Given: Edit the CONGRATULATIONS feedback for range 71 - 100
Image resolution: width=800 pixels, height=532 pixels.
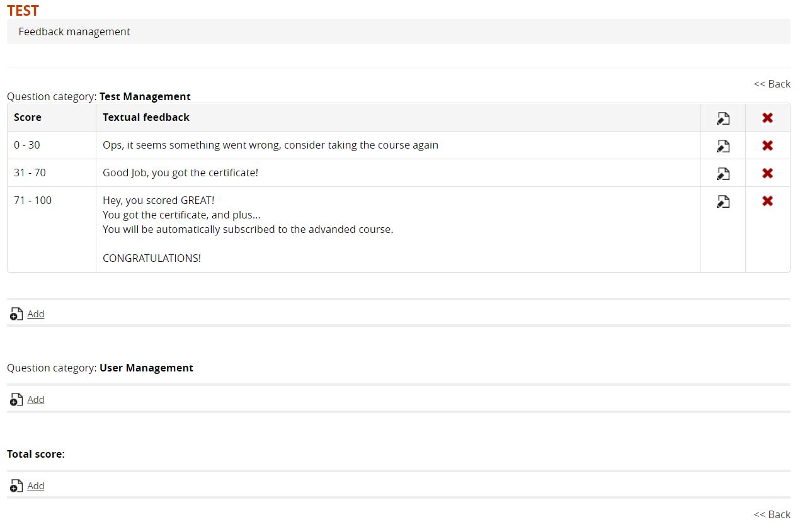Looking at the screenshot, I should [x=723, y=201].
